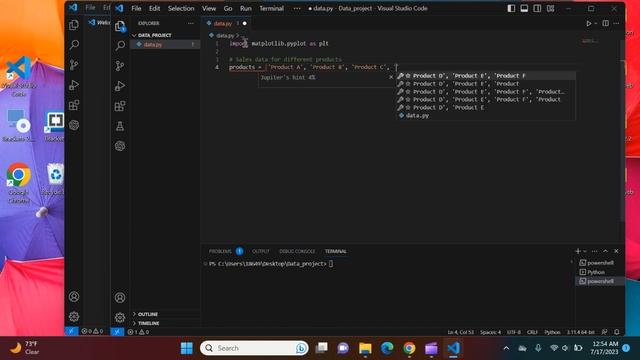Open the Run button dropdown arrow
The height and width of the screenshot is (360, 640).
(596, 24)
